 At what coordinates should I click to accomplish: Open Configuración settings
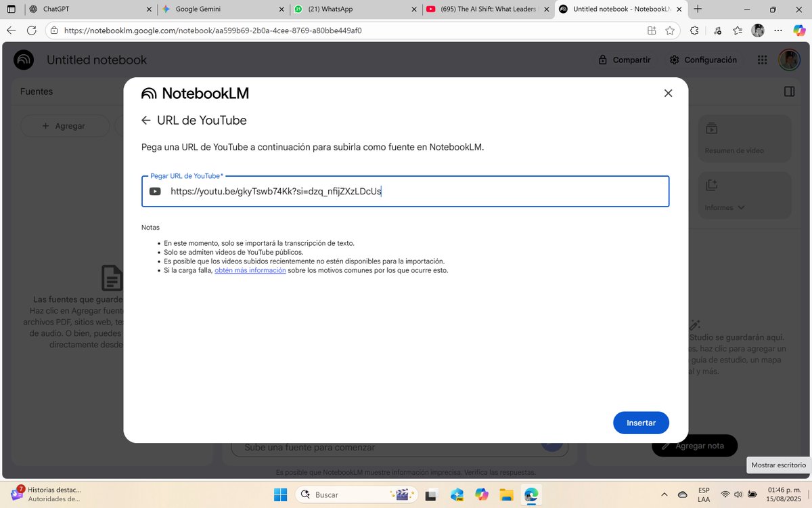[703, 60]
